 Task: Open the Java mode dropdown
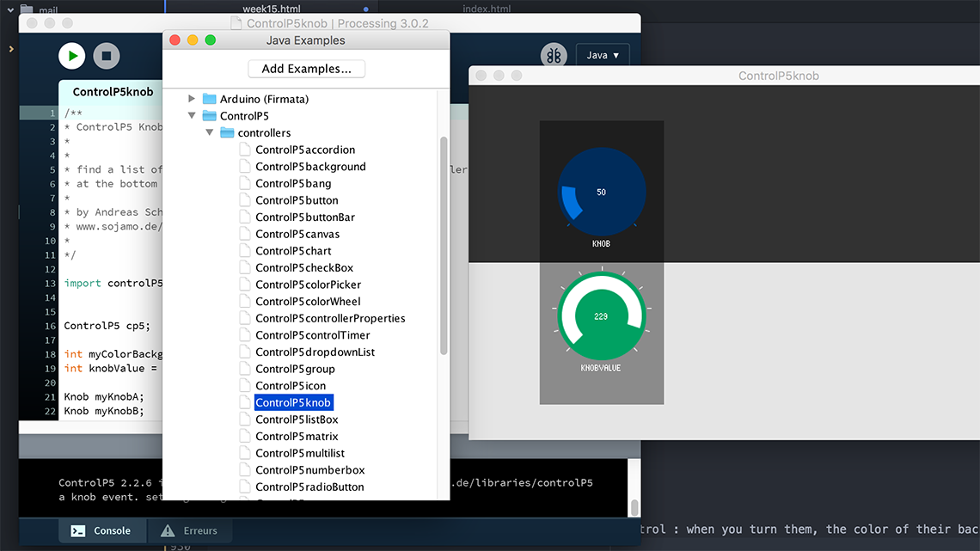pyautogui.click(x=603, y=55)
